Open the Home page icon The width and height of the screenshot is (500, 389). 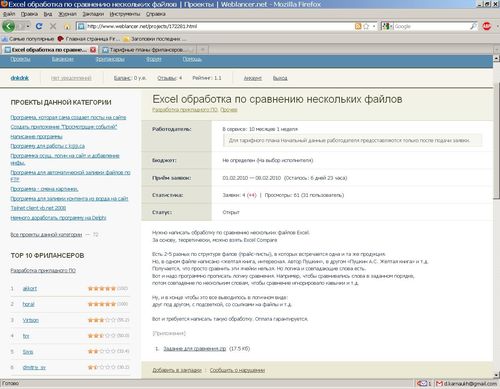[67, 26]
